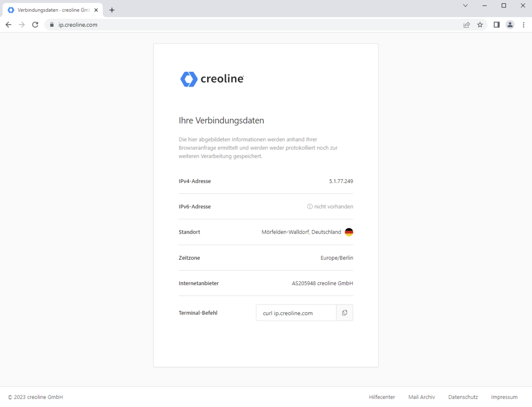Open the Hilfecenter link
Viewport: 532px width, 407px height.
[x=382, y=397]
